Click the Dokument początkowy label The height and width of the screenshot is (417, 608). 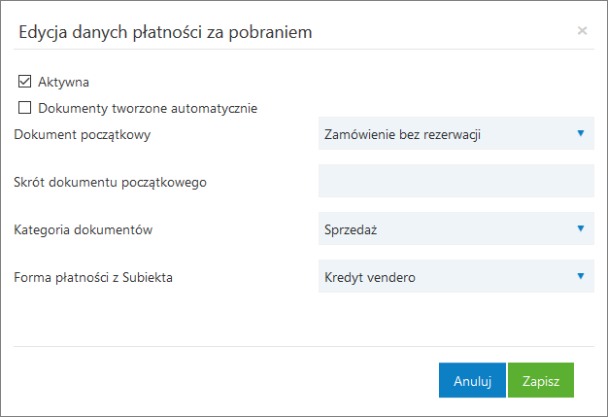(82, 133)
